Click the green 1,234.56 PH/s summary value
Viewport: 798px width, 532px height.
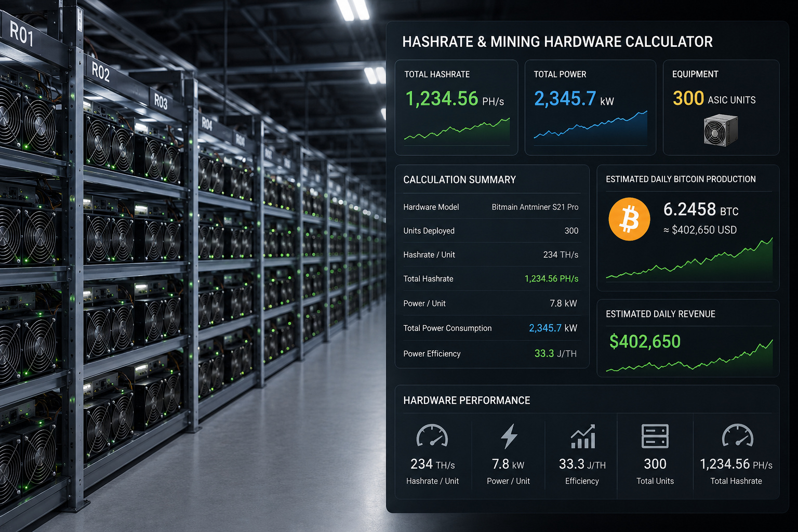551,279
